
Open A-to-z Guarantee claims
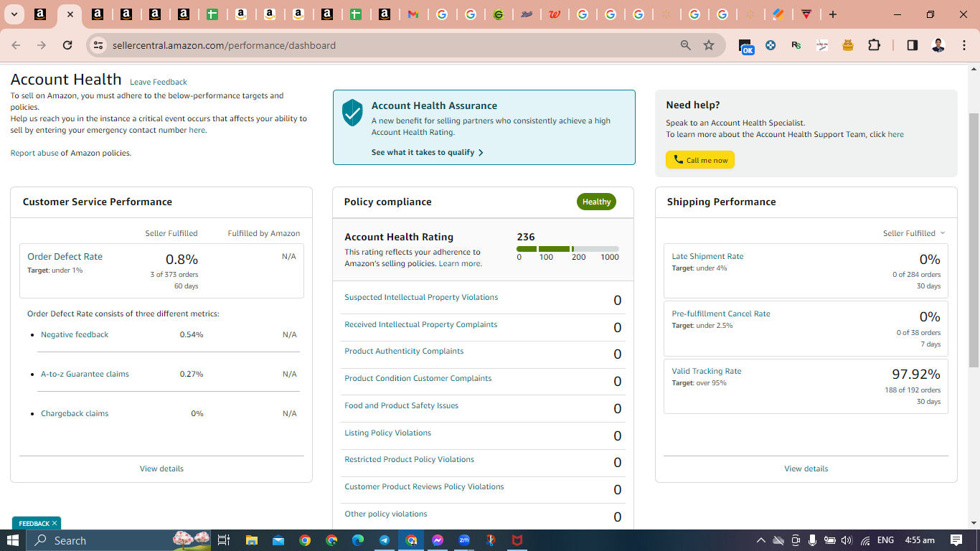[85, 374]
